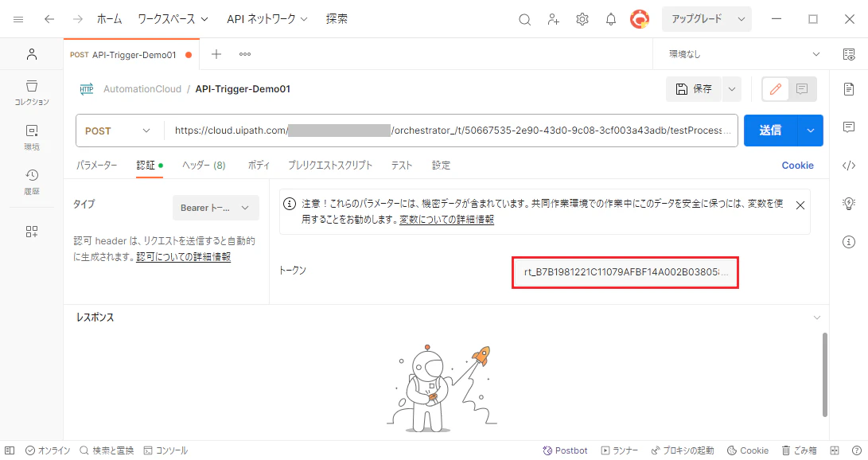
Task: Open コンソール in the status bar
Action: coord(165,450)
